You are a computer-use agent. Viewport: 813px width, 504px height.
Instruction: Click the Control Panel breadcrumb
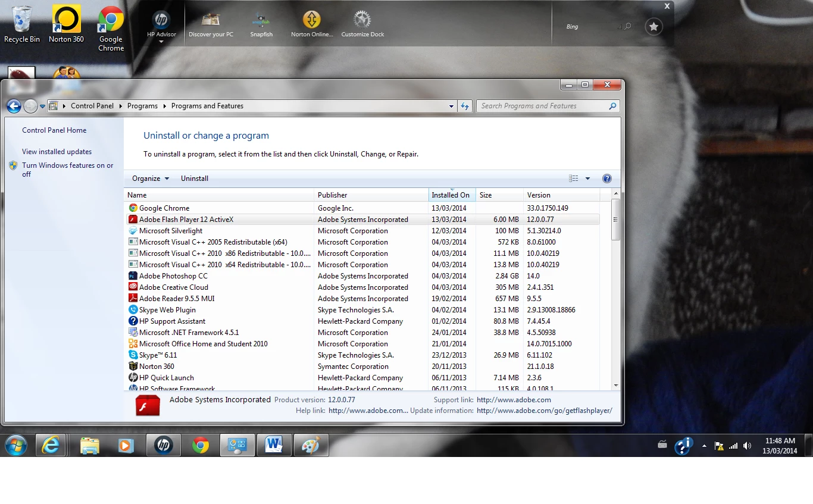coord(92,106)
